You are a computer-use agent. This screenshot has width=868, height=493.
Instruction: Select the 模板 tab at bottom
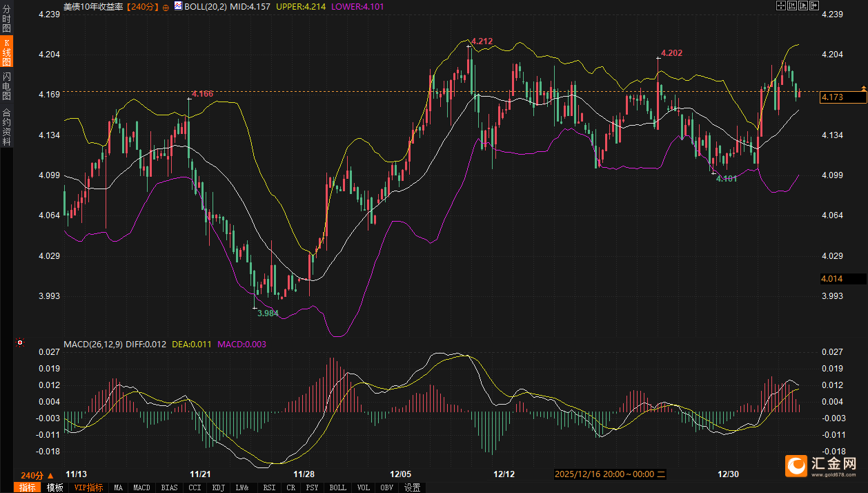pos(55,487)
